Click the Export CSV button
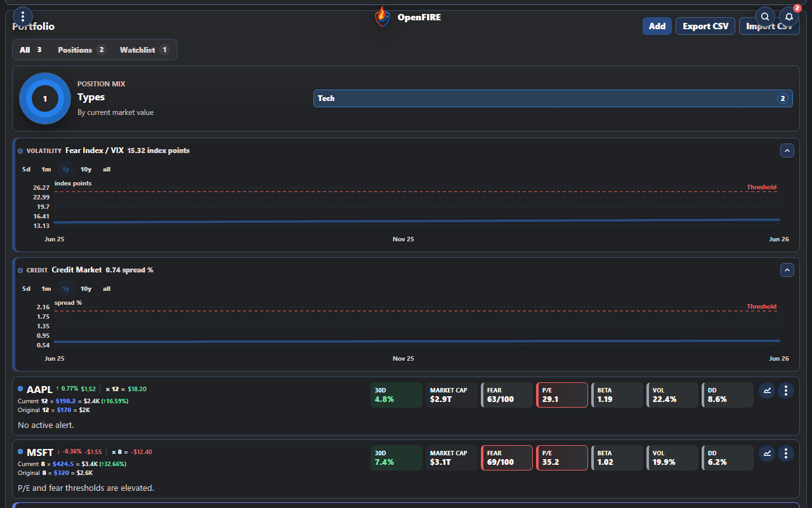 pyautogui.click(x=705, y=26)
